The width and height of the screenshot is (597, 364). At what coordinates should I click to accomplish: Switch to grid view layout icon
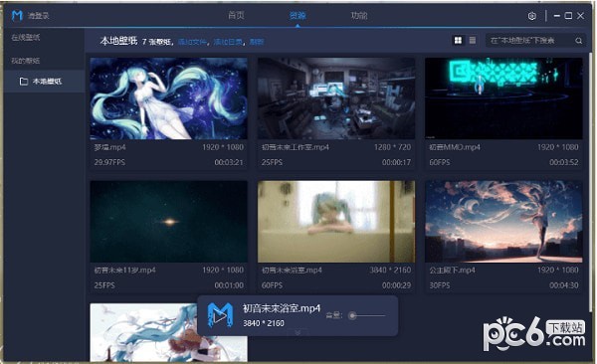458,41
